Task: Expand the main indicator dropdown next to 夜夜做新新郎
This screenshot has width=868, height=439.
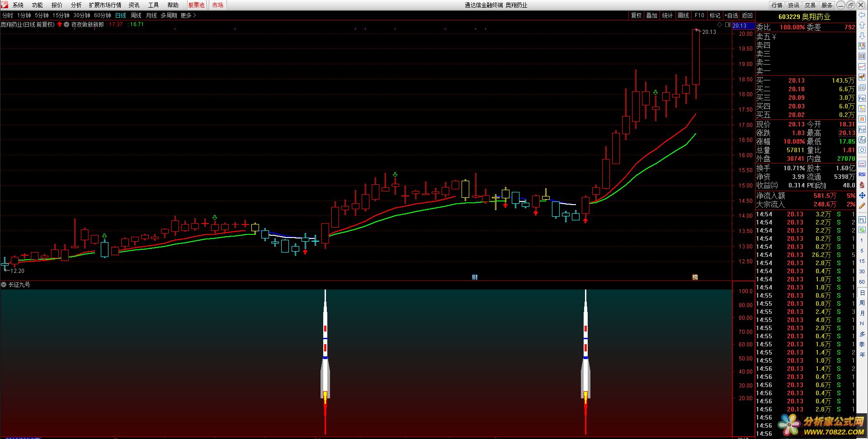Action: pyautogui.click(x=66, y=24)
